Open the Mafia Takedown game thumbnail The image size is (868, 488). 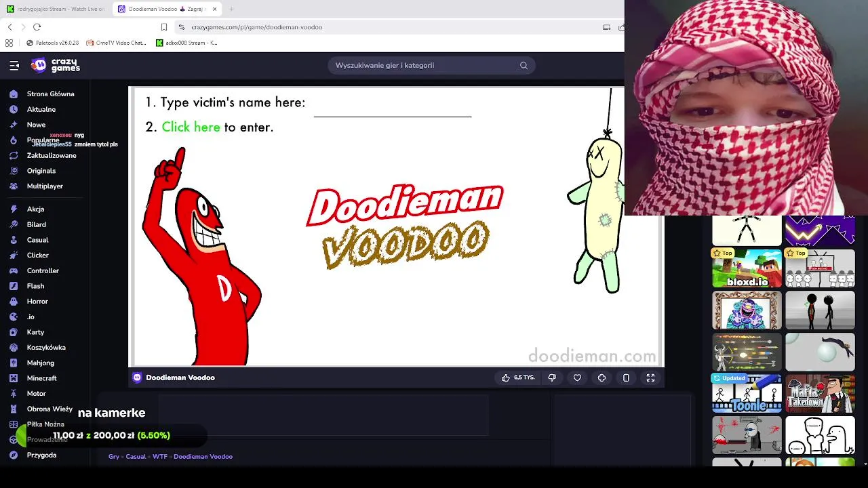820,394
